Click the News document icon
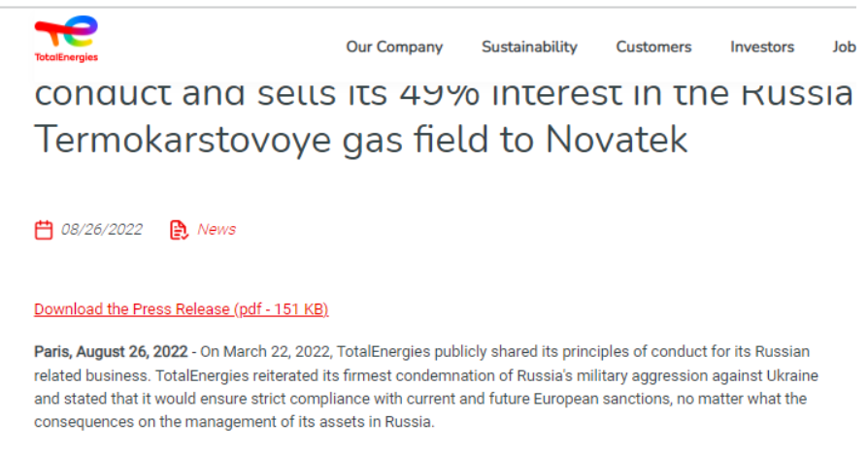Image resolution: width=868 pixels, height=452 pixels. tap(179, 230)
